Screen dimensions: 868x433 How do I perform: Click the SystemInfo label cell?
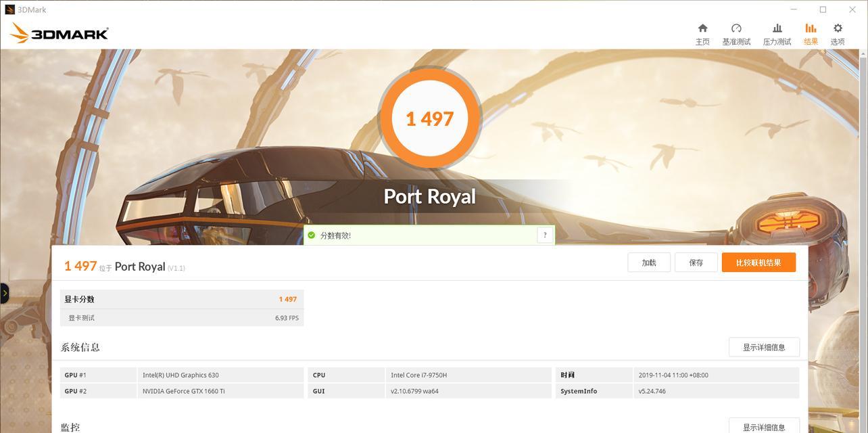[x=594, y=391]
